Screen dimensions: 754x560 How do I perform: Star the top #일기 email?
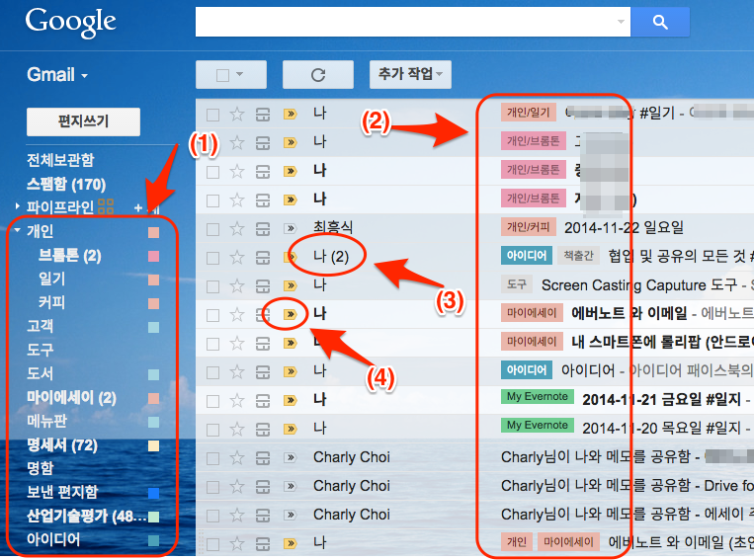[237, 114]
